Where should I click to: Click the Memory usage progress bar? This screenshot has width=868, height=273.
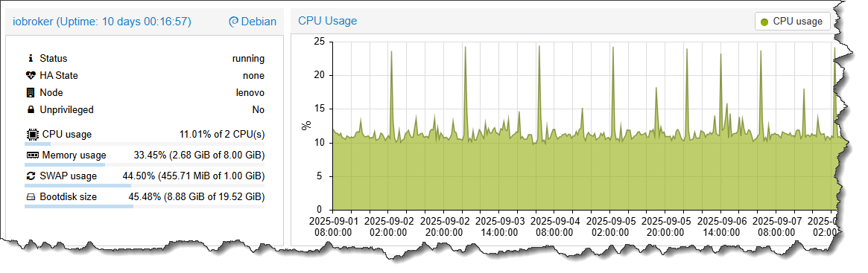(x=145, y=164)
